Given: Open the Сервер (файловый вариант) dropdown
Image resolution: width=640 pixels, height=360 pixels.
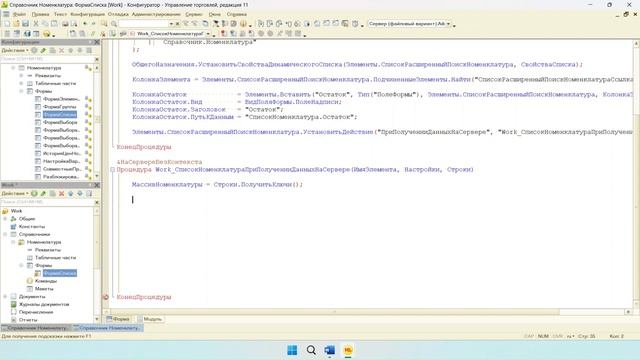Looking at the screenshot, I should (448, 24).
